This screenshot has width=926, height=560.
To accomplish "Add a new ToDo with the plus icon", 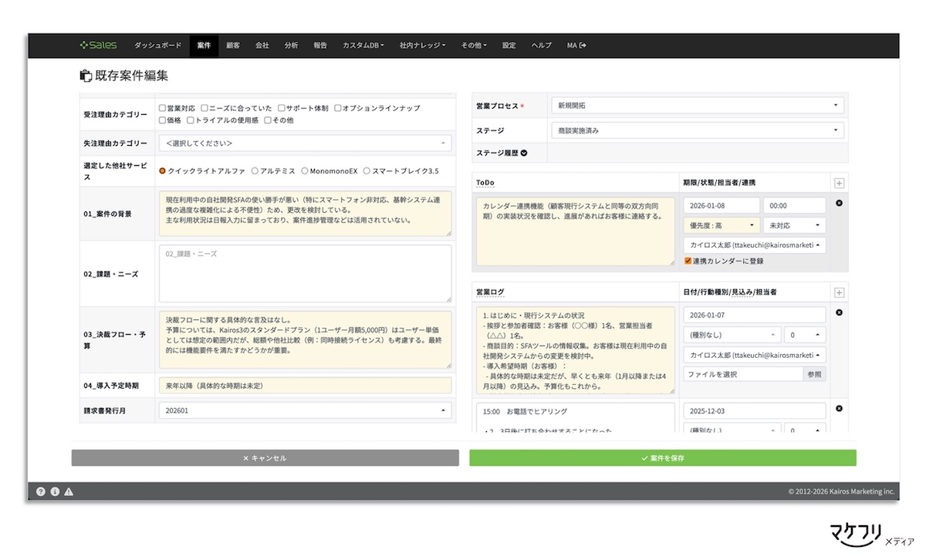I will tap(840, 183).
